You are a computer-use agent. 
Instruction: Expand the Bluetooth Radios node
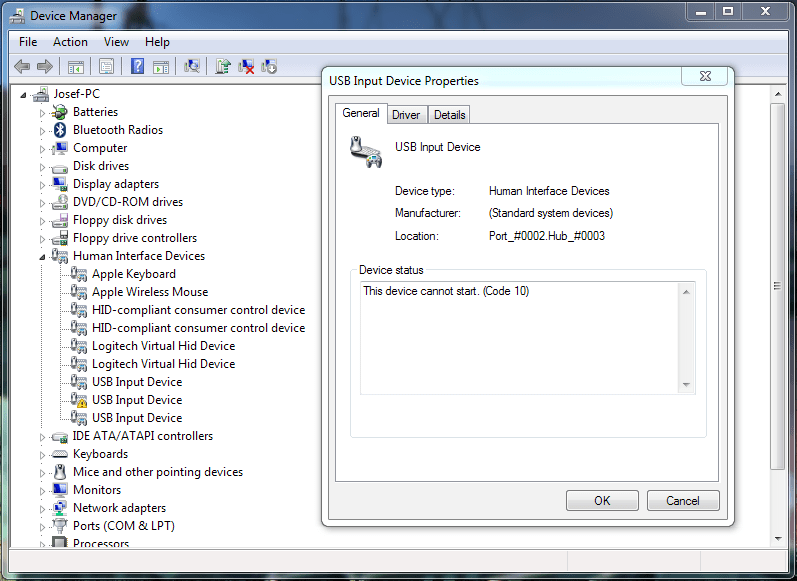pyautogui.click(x=42, y=131)
